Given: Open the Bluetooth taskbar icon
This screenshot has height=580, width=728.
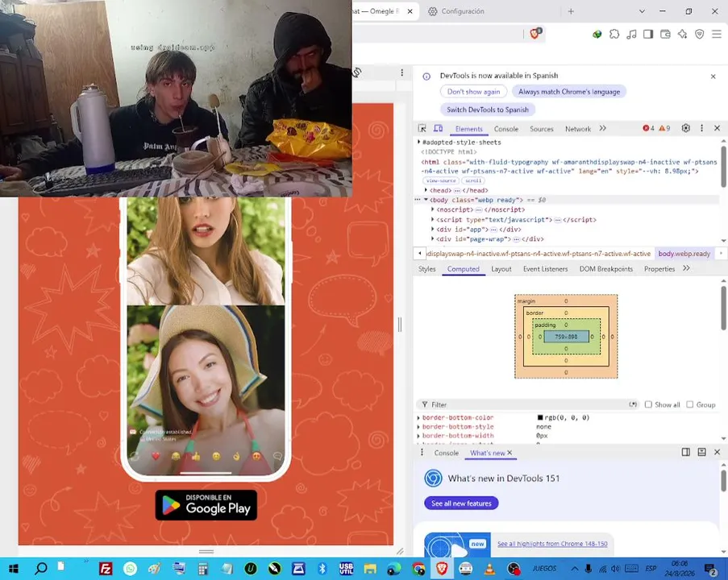Looking at the screenshot, I should click(x=322, y=569).
